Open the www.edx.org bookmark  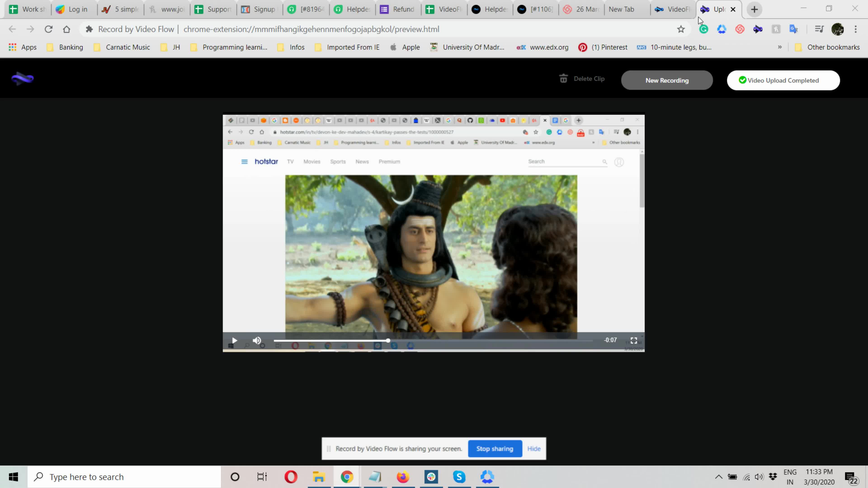coord(542,47)
